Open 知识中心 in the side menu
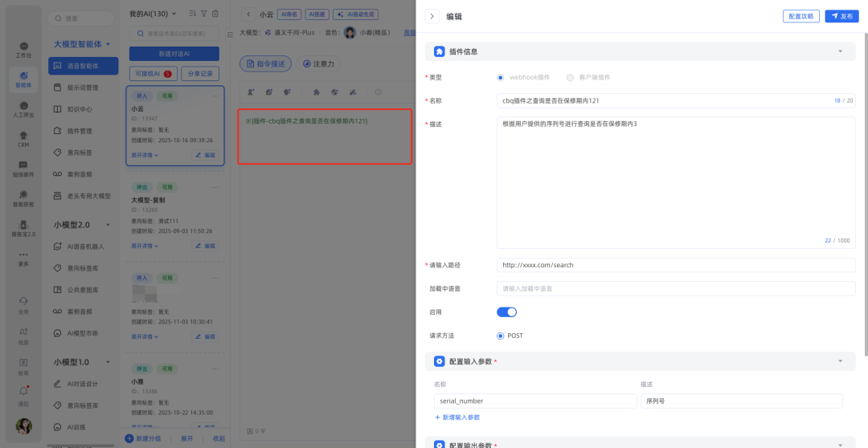Viewport: 868px width, 448px height. pos(79,109)
